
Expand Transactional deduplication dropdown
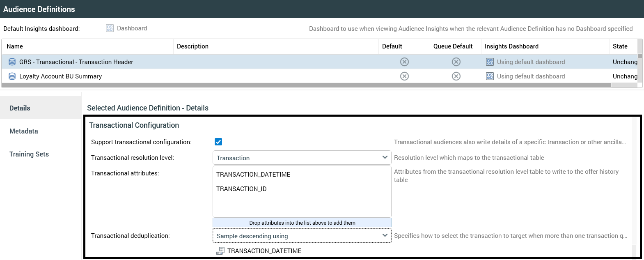(302, 236)
